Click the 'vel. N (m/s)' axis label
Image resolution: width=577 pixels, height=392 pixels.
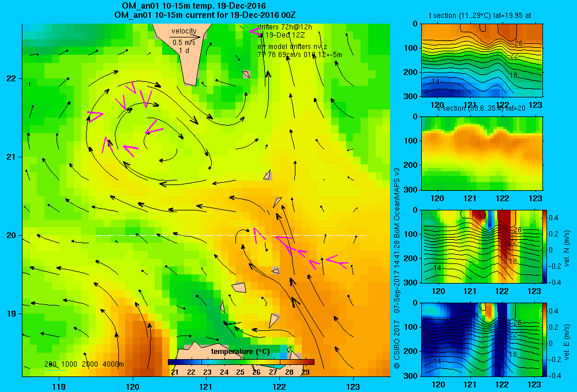click(567, 248)
